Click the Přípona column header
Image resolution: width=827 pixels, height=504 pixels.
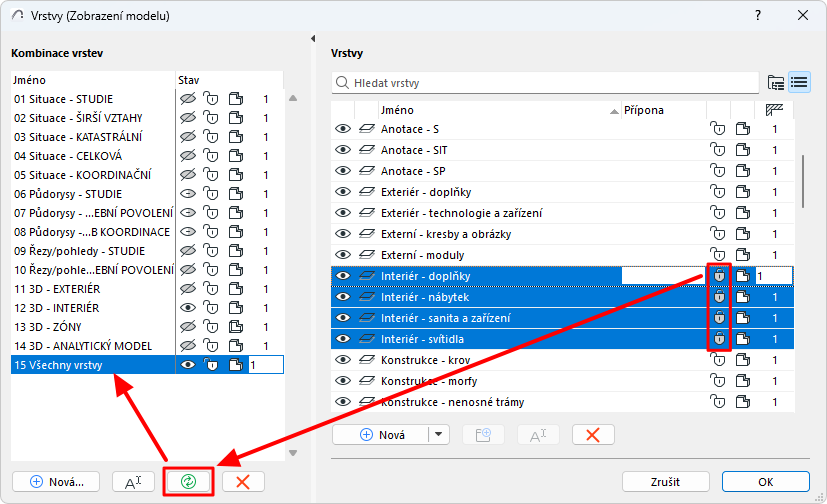663,110
